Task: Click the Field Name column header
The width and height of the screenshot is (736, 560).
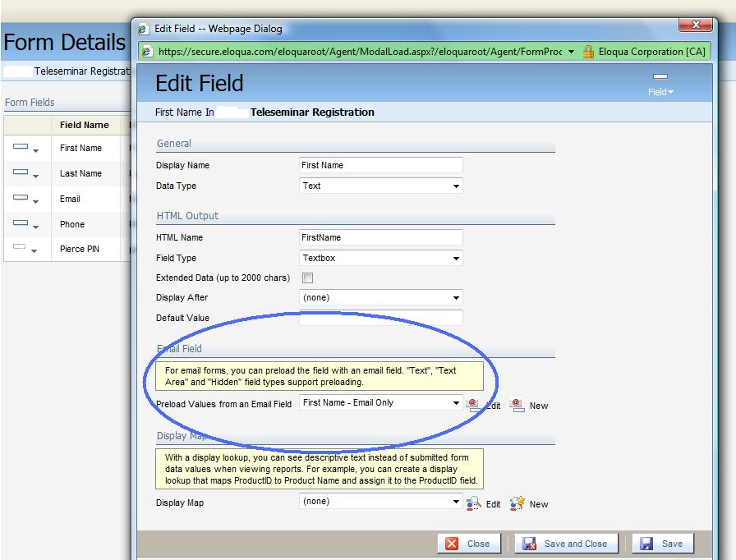Action: pos(84,126)
